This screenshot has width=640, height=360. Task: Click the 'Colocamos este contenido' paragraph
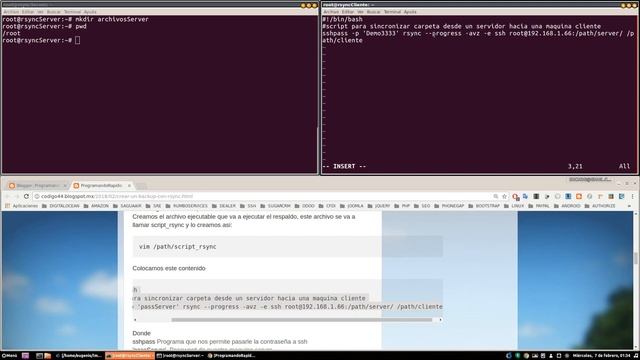coord(169,268)
